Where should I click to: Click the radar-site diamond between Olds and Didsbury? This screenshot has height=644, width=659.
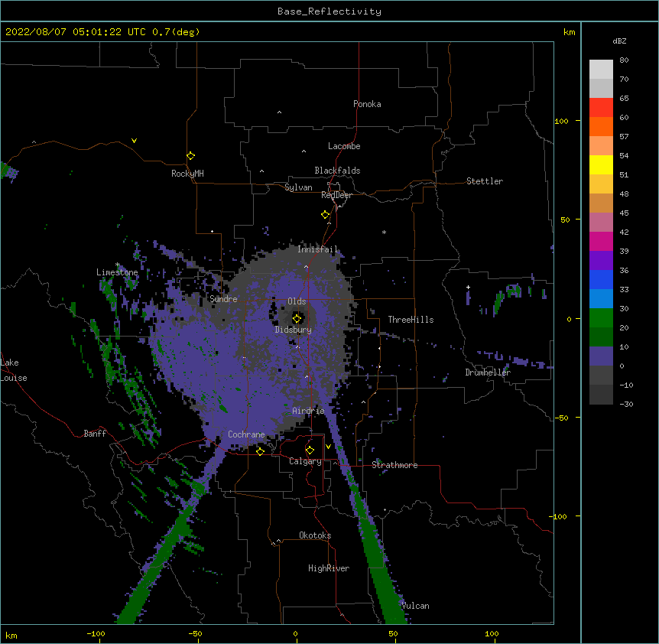pos(297,318)
